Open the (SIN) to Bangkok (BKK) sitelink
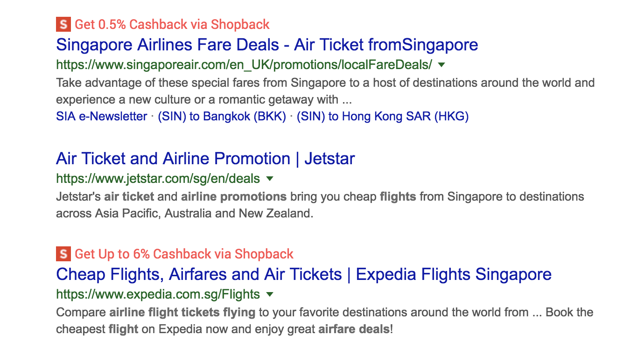 click(x=222, y=116)
